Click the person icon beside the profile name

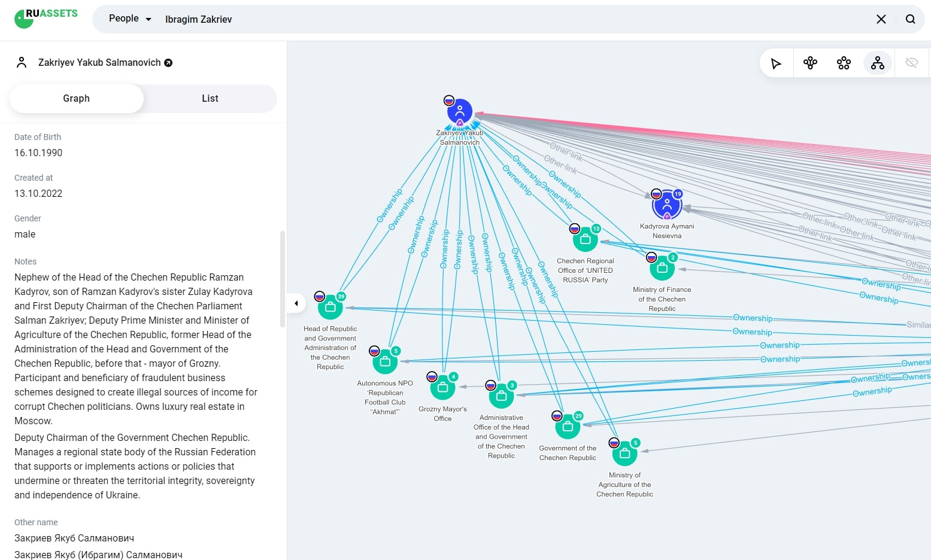click(x=22, y=62)
